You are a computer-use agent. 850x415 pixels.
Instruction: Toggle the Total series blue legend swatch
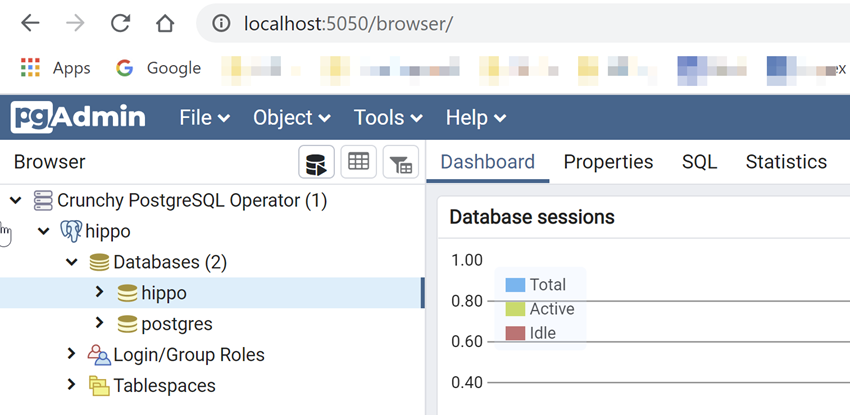coord(515,284)
